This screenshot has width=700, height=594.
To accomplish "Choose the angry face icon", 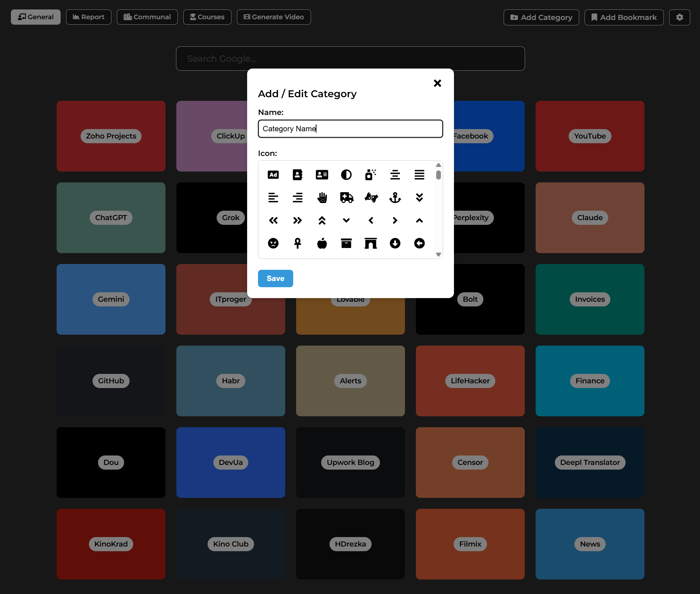I will click(273, 243).
